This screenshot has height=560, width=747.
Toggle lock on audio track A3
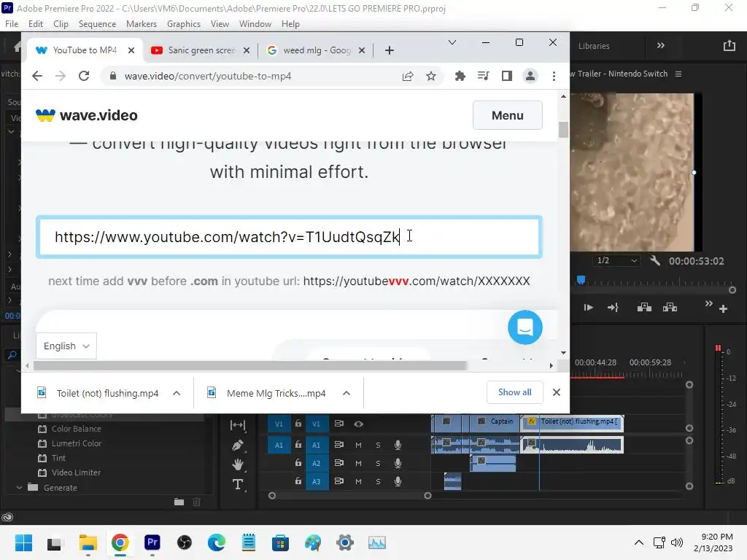(298, 481)
